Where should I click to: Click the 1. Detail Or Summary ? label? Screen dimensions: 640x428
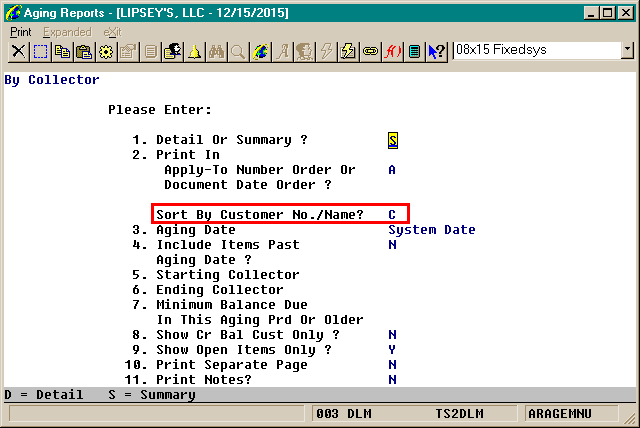[220, 140]
